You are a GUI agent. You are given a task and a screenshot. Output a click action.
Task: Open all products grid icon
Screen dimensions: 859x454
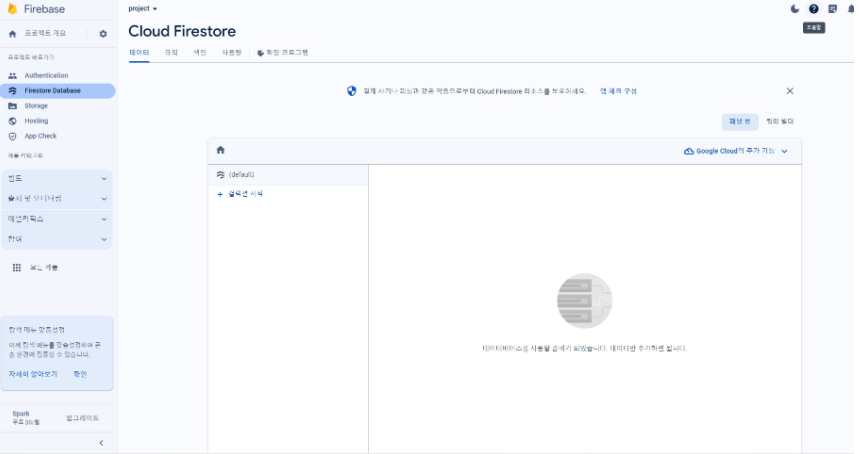(x=17, y=268)
